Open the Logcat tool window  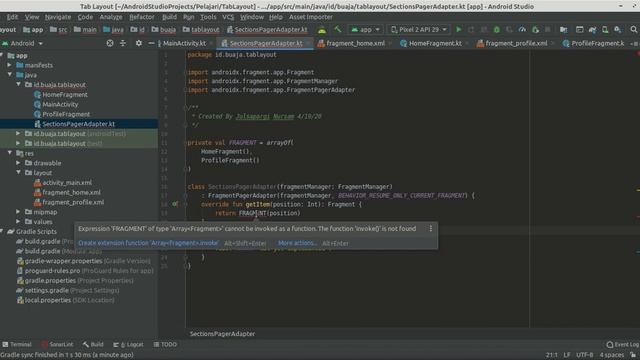click(128, 344)
